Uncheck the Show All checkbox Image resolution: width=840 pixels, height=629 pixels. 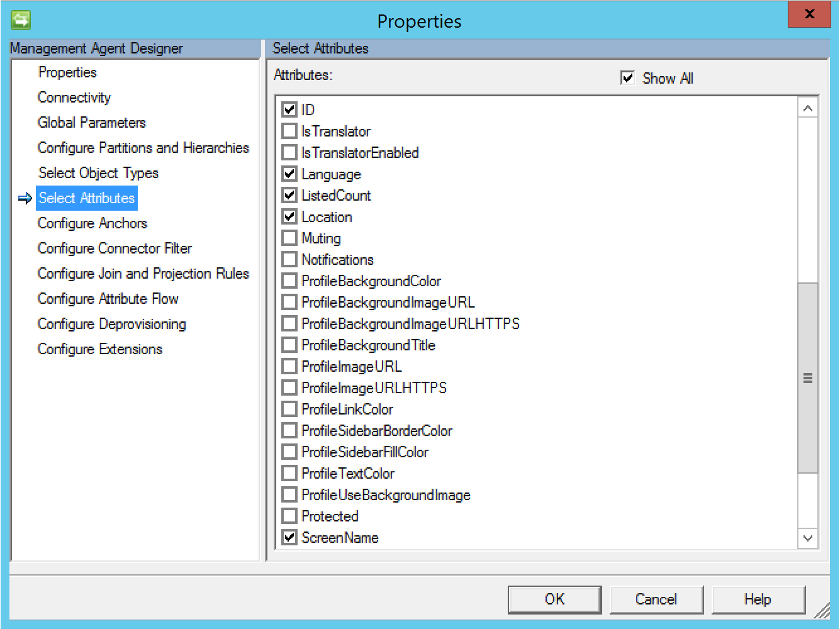click(x=627, y=78)
